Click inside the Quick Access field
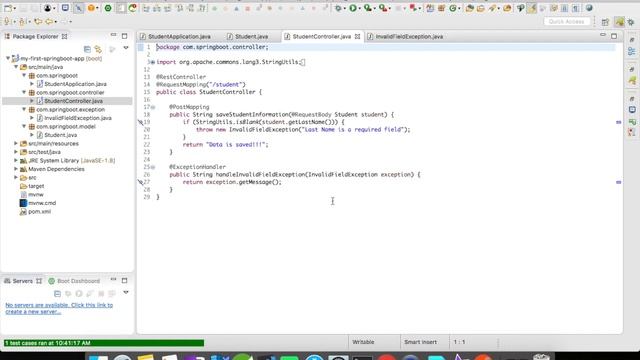The image size is (640, 360). 567,21
